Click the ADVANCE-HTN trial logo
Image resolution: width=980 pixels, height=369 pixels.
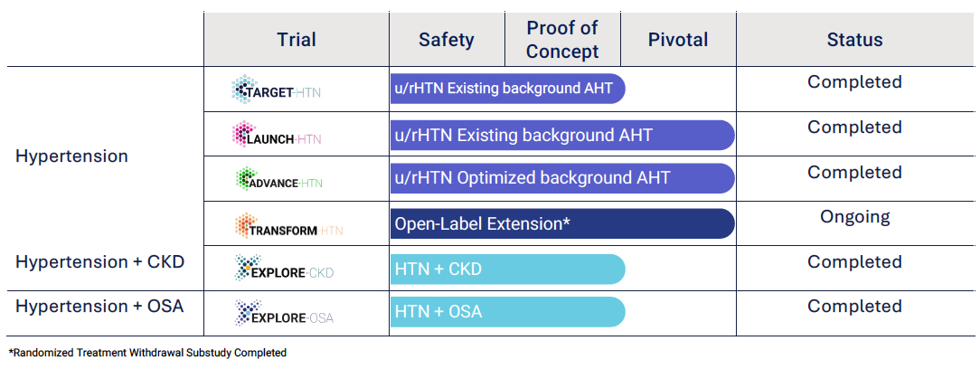[278, 180]
